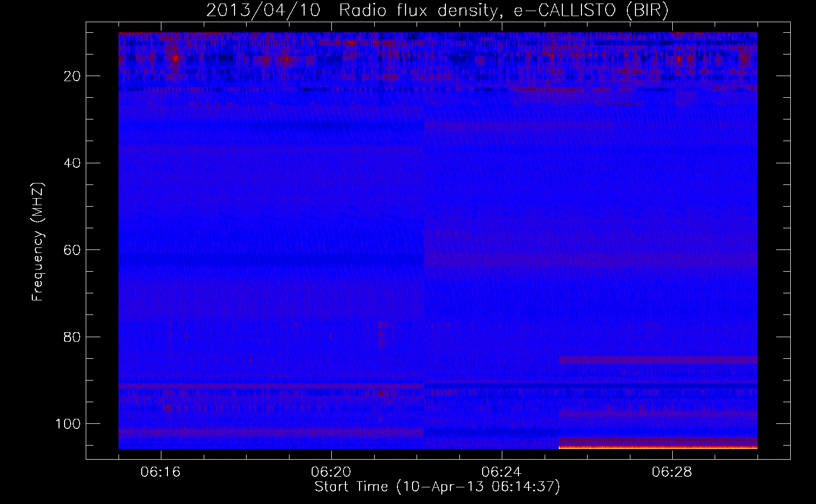Click the 100 MHz frequency tick label
The image size is (816, 504).
[x=68, y=423]
